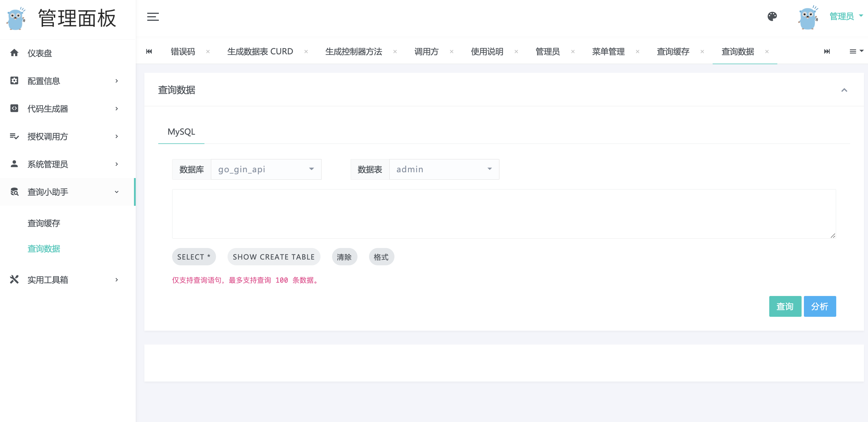This screenshot has height=422, width=868.
Task: Switch to the 菜单管理 tab
Action: [608, 52]
